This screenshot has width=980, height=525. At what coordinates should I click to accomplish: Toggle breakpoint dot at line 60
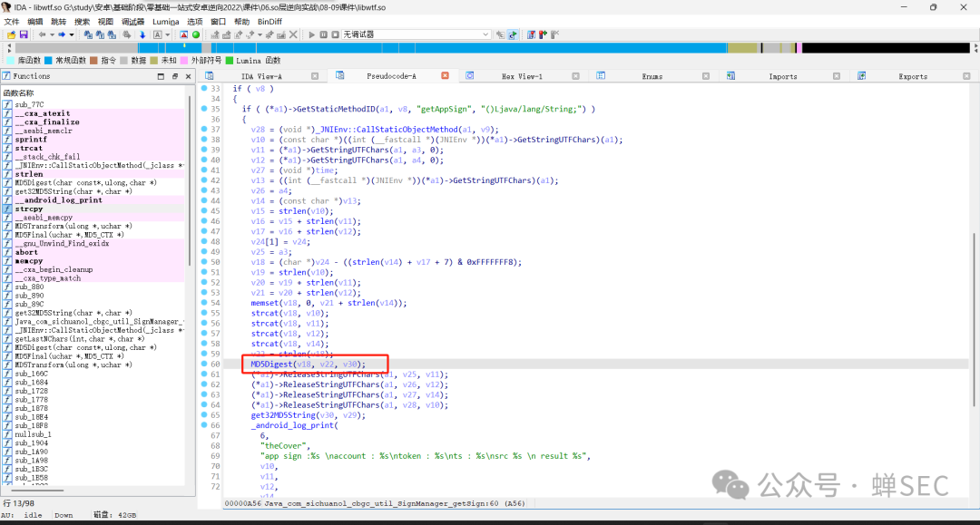(x=204, y=364)
